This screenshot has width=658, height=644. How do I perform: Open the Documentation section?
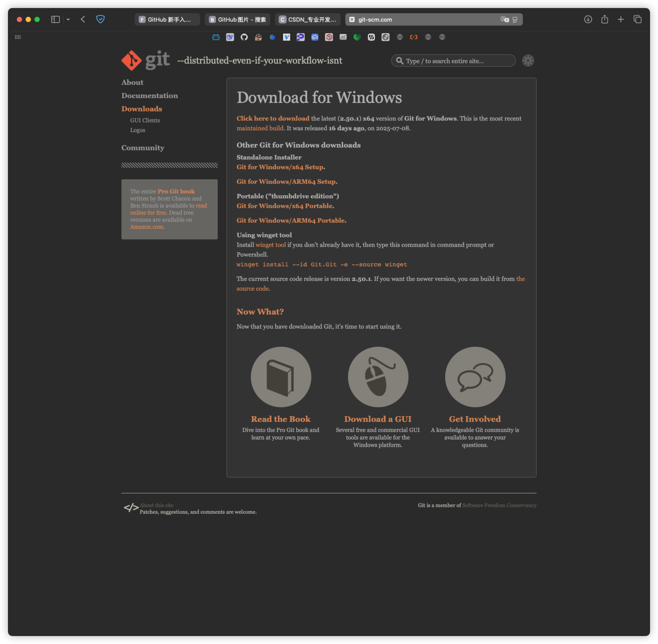[x=150, y=95]
